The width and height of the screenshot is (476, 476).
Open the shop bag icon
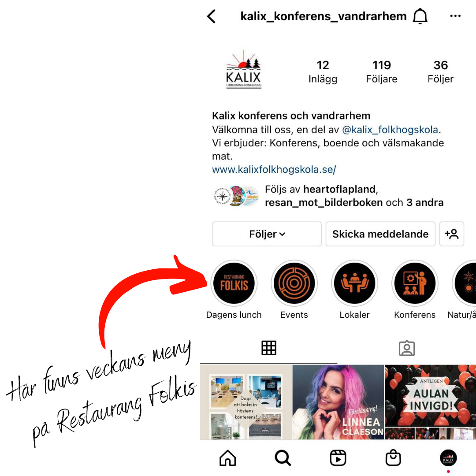click(393, 457)
